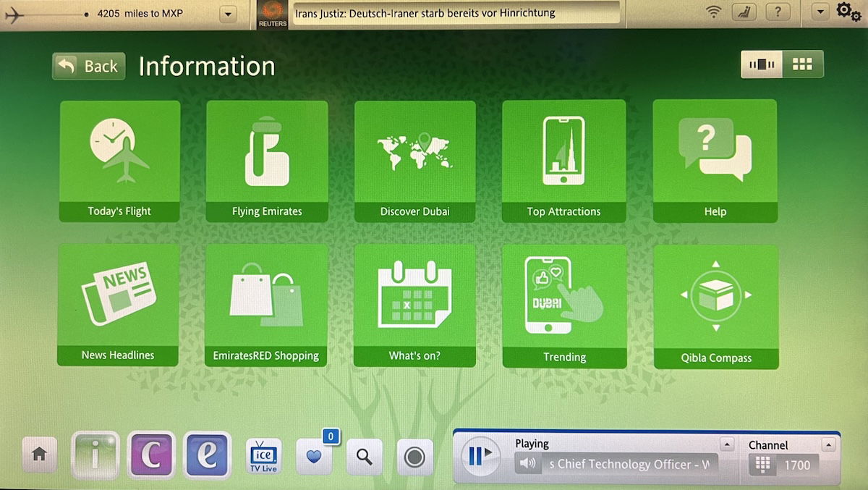Select the purple Communication 'c' icon
The width and height of the screenshot is (868, 490).
[x=151, y=455]
